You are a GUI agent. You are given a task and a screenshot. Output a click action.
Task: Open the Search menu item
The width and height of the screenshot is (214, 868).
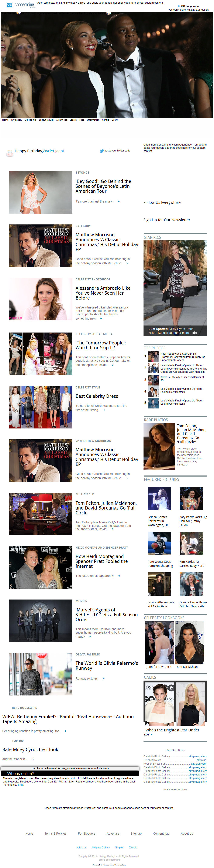73,120
